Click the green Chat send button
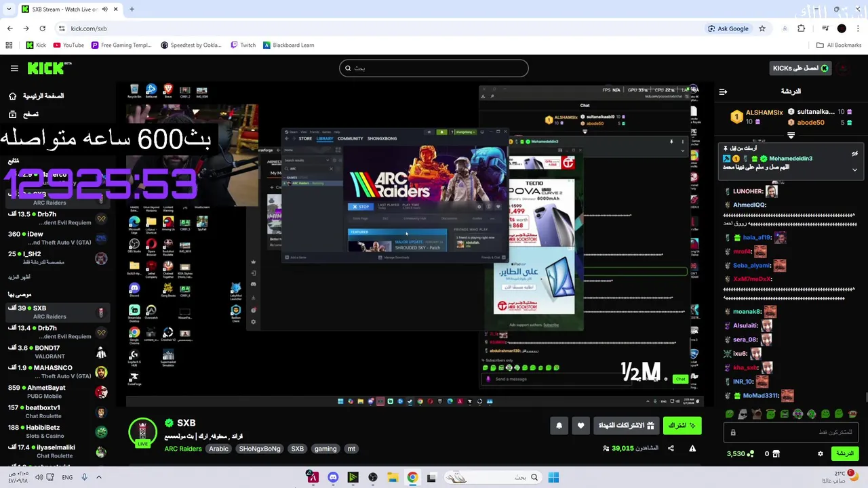868x488 pixels. click(844, 453)
